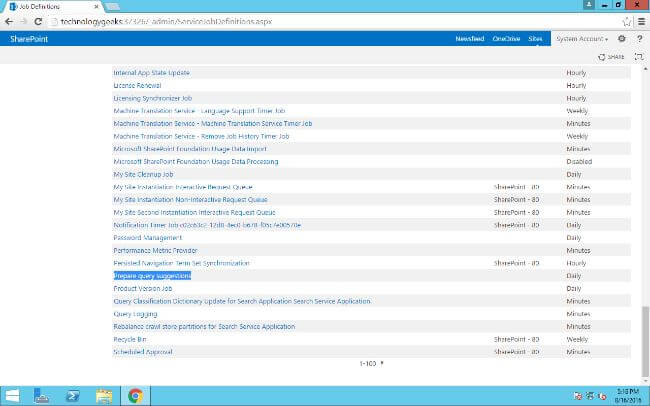Click Weekly schedule in Recycle Bin row
The width and height of the screenshot is (650, 406).
click(577, 339)
